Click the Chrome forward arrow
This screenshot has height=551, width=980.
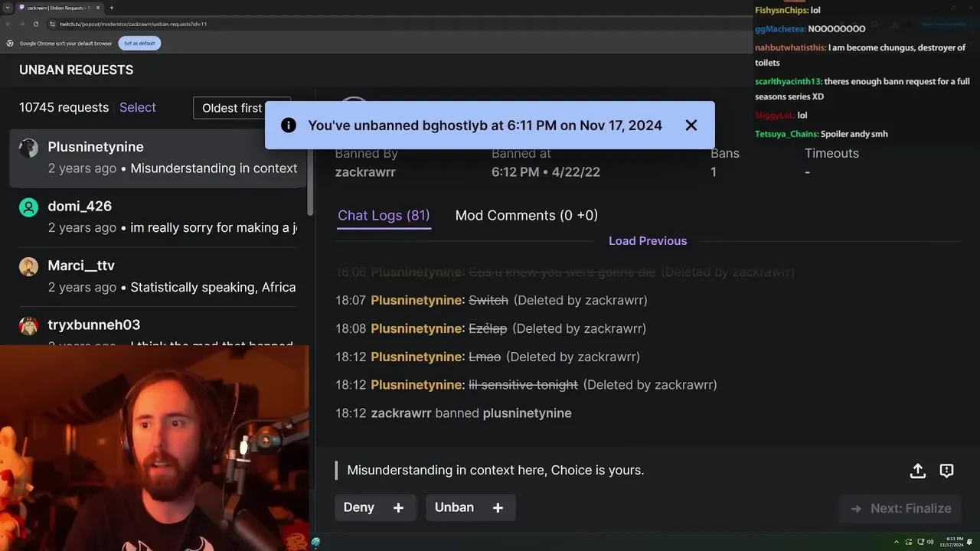pos(21,24)
